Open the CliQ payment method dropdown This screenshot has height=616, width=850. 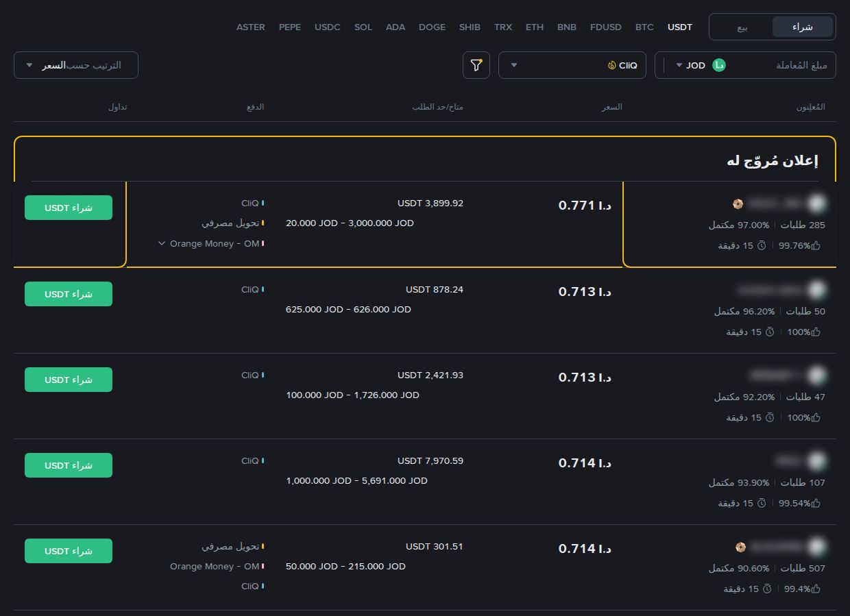pyautogui.click(x=572, y=65)
